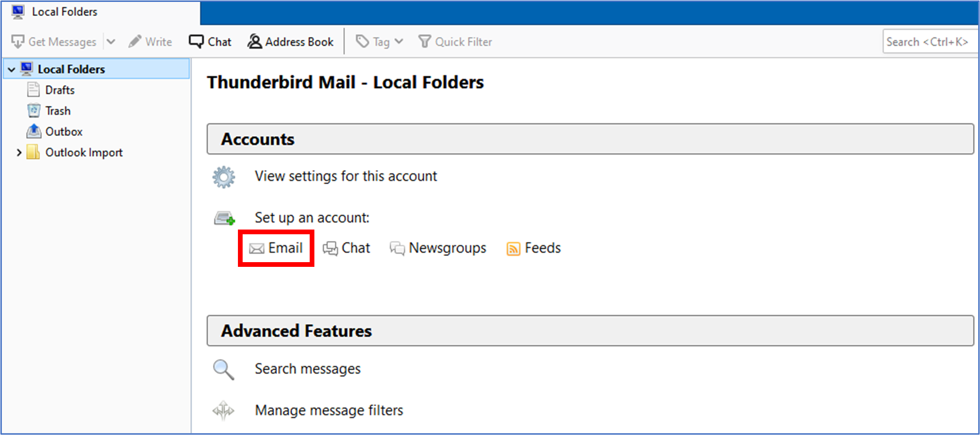Select the Trash folder

click(58, 111)
